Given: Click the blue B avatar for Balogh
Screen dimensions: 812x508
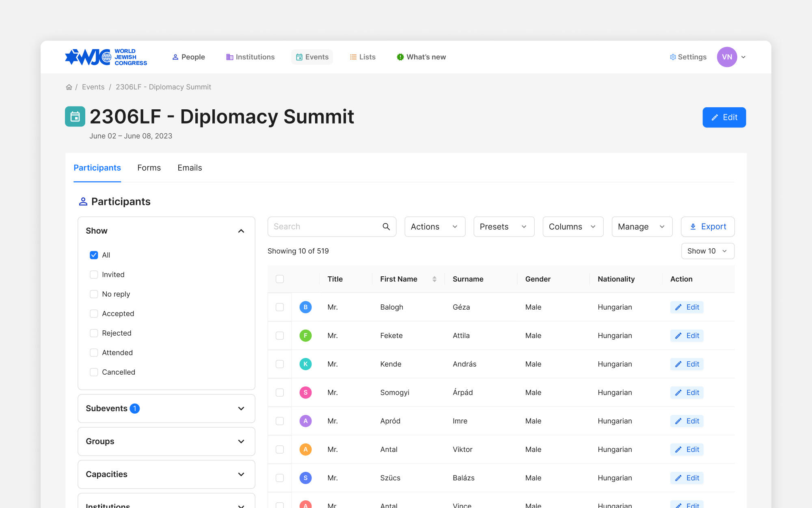Looking at the screenshot, I should click(x=305, y=307).
